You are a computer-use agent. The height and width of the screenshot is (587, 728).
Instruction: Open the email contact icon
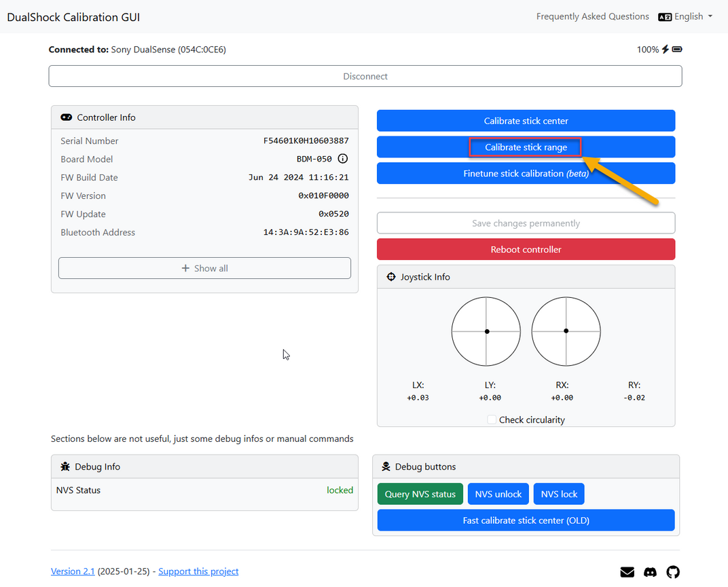627,572
